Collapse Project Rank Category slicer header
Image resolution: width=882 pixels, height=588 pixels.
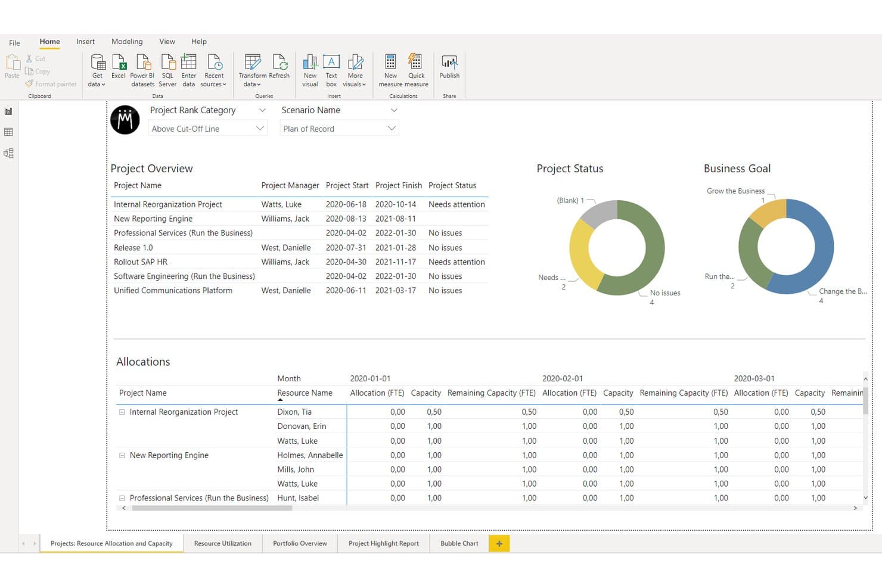pyautogui.click(x=262, y=110)
